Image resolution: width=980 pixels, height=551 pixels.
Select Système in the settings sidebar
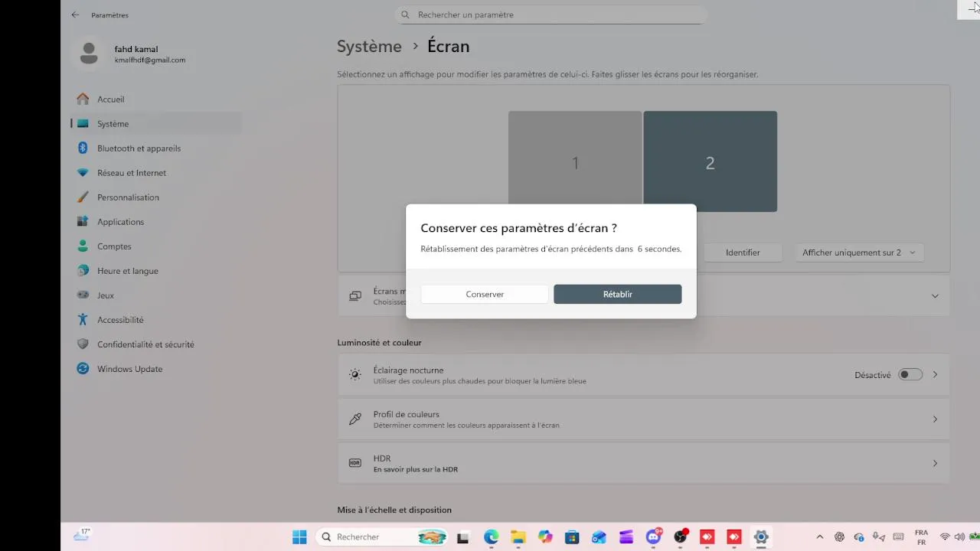[x=156, y=124]
